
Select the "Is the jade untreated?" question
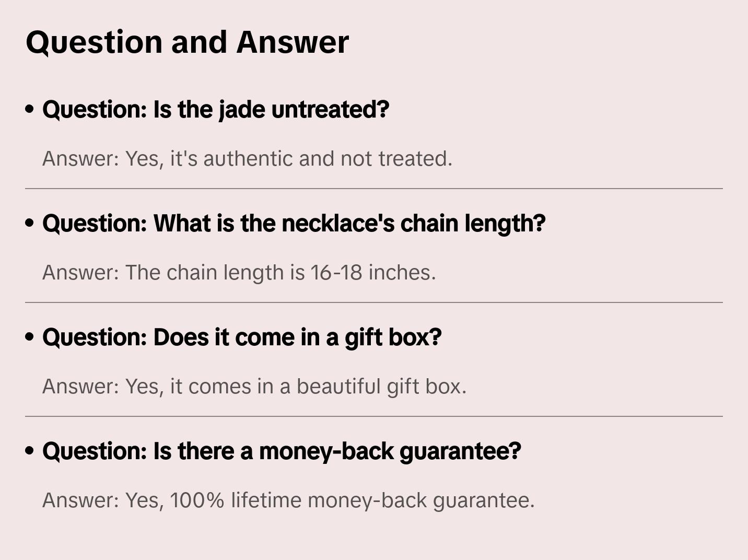[x=216, y=110]
